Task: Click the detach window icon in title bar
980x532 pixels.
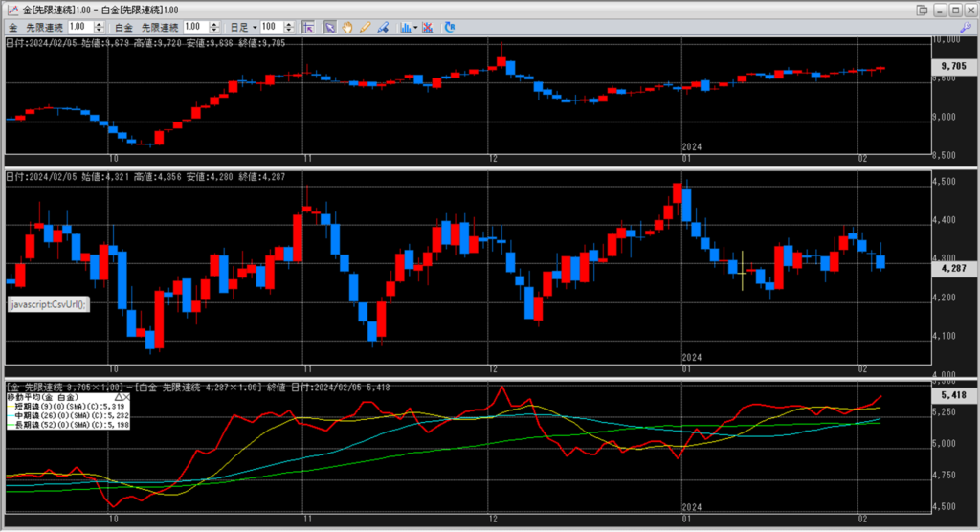Action: [x=922, y=10]
